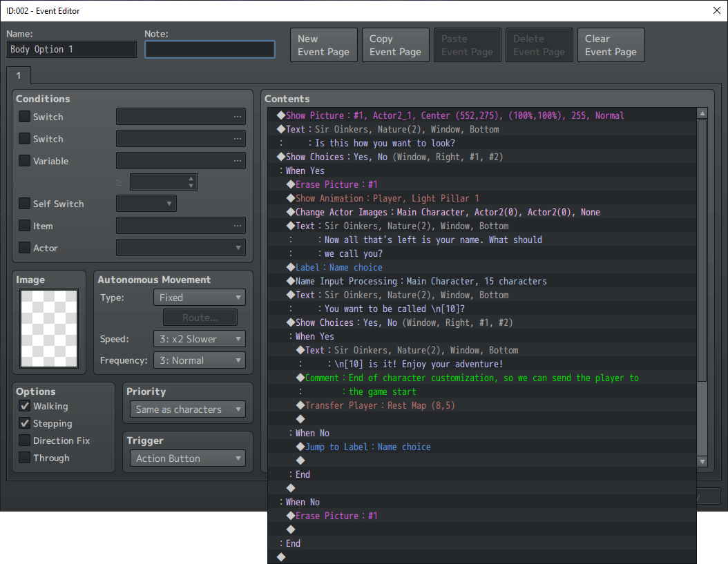
Task: Select the 'When No' line above Erase Picture
Action: click(x=482, y=502)
